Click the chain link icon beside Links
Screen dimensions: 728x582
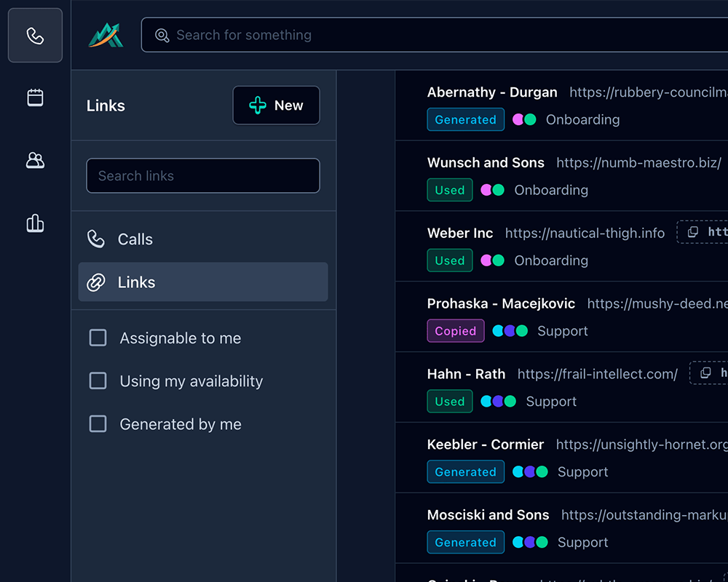95,282
